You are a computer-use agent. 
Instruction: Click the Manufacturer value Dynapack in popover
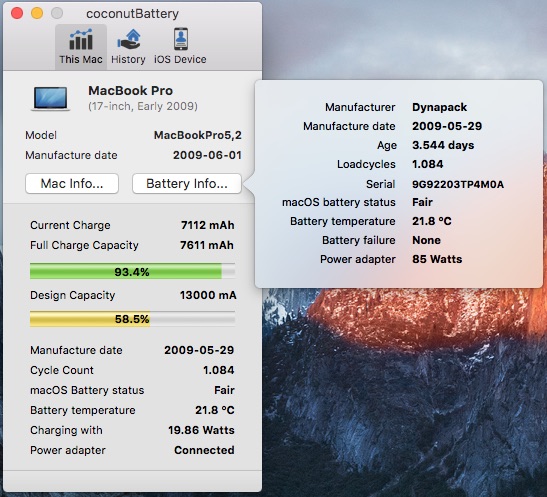pyautogui.click(x=440, y=107)
